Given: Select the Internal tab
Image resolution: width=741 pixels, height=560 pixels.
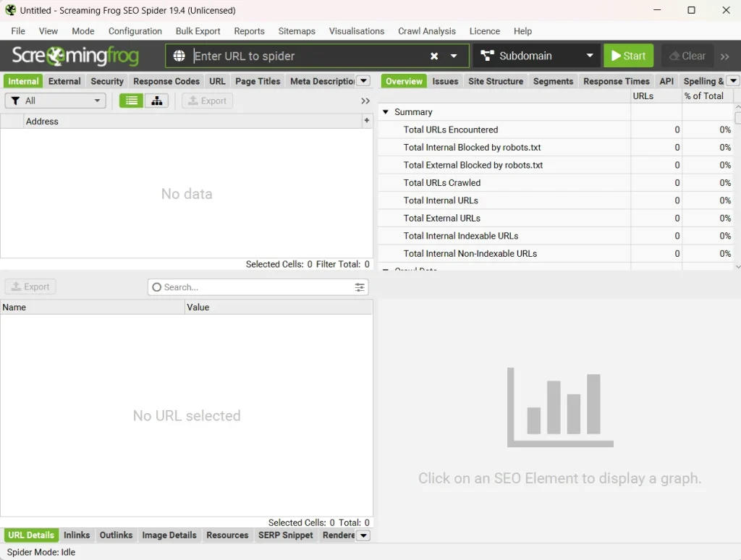Looking at the screenshot, I should [x=23, y=81].
